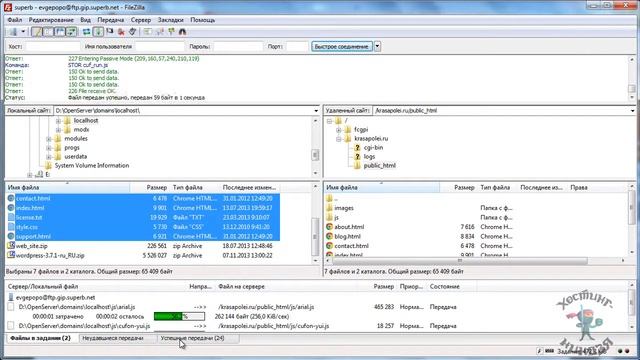Screen dimensions: 640x360
Task: Toggle synchronized browsing
Action: (171, 31)
